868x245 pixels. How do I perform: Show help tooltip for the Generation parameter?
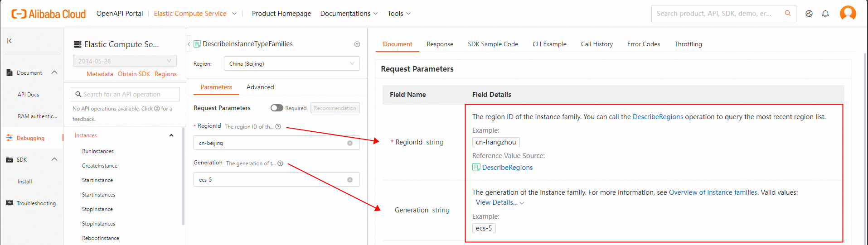click(x=281, y=163)
